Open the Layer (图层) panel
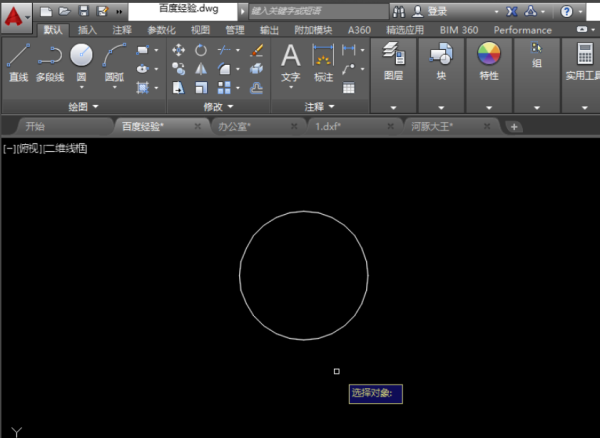The width and height of the screenshot is (600, 438). pyautogui.click(x=393, y=61)
